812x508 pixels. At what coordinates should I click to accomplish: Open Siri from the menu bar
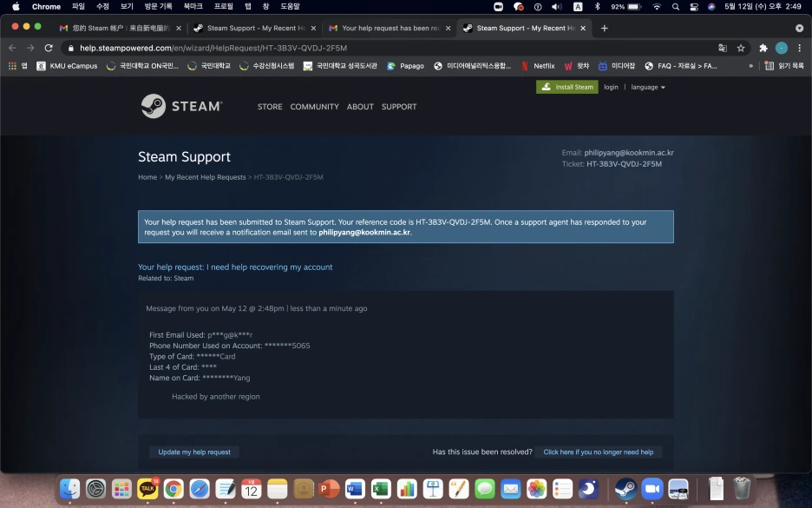pyautogui.click(x=711, y=7)
